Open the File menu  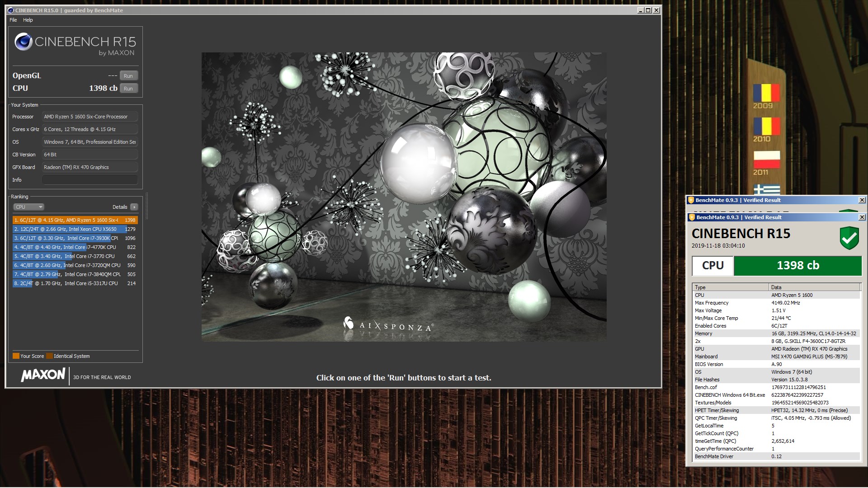pos(13,20)
